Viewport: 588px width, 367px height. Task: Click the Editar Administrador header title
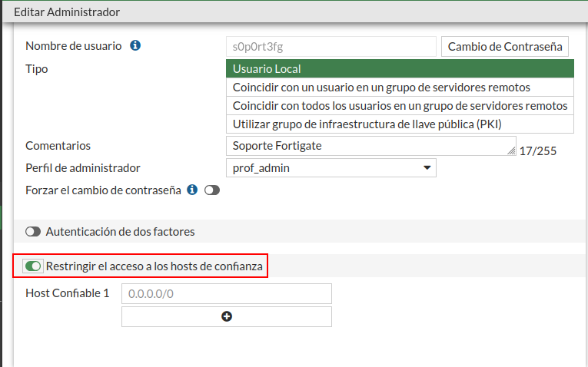[x=67, y=12]
